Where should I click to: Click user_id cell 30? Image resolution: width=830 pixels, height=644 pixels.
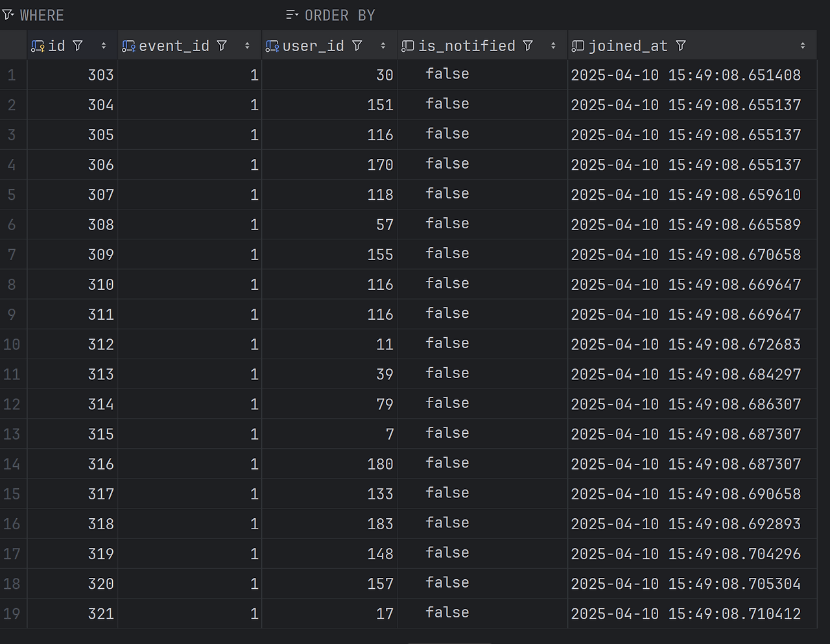pyautogui.click(x=329, y=75)
